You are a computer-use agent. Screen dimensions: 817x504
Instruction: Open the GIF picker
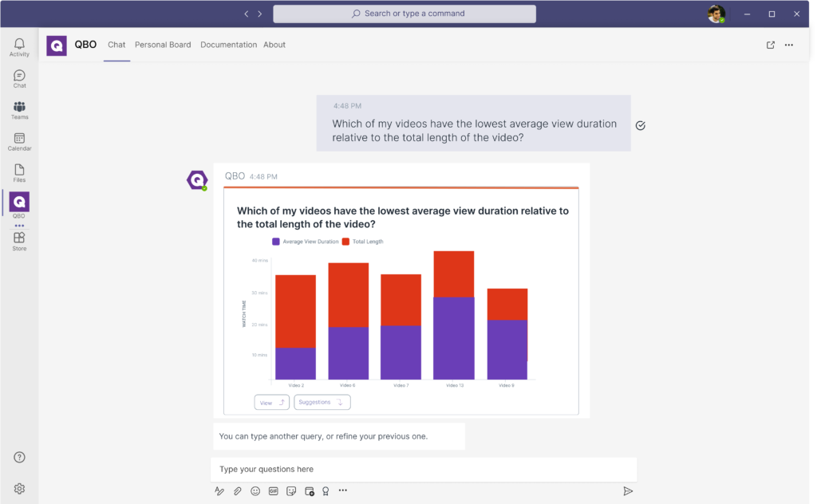273,491
